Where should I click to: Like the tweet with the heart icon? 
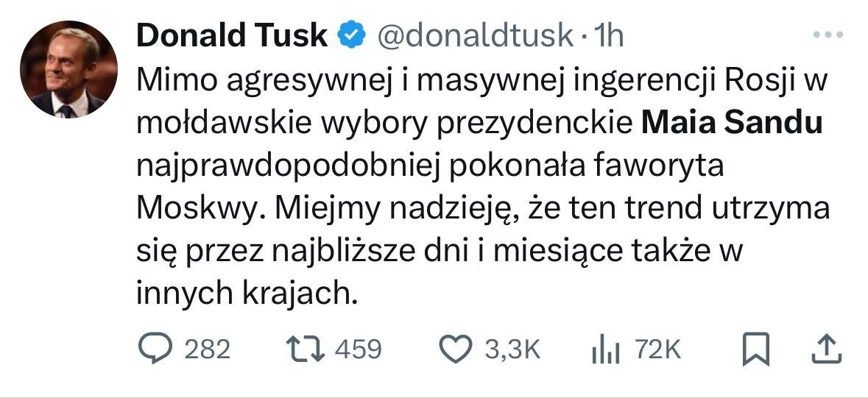pos(456,349)
